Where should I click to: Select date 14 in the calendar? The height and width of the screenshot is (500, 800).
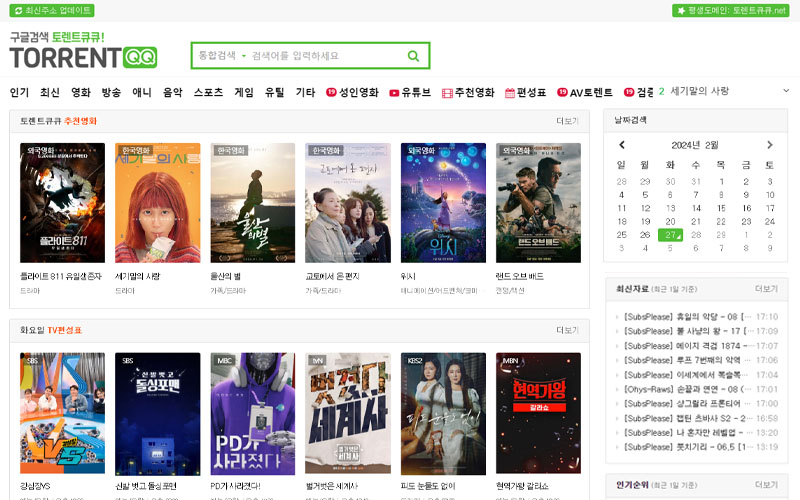click(x=696, y=208)
